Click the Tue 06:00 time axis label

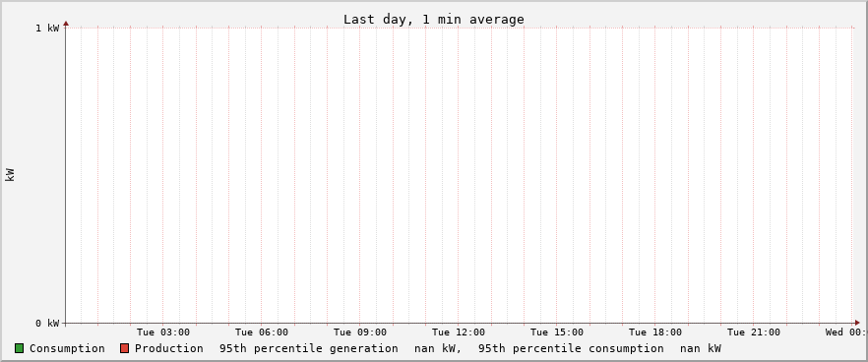tap(262, 332)
